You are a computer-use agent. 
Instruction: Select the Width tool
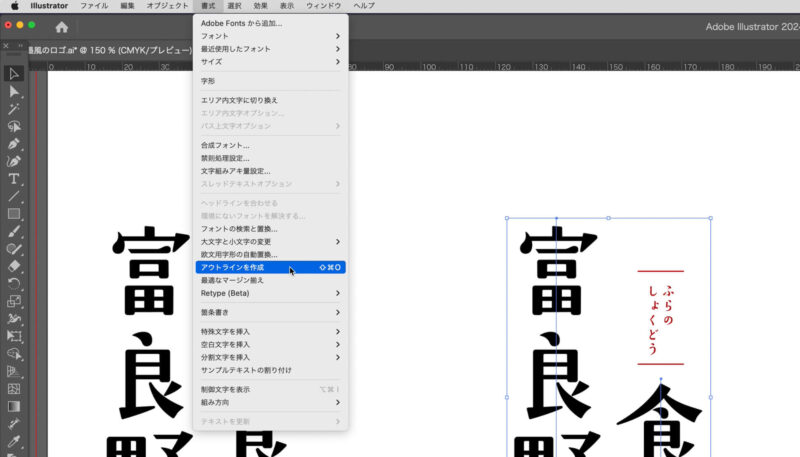point(14,319)
